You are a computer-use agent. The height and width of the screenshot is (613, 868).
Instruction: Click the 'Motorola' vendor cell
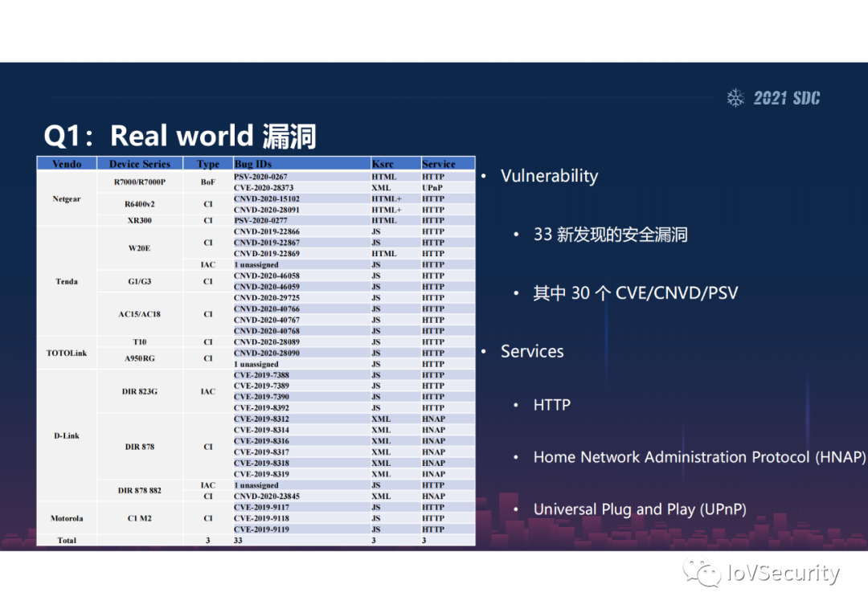67,518
